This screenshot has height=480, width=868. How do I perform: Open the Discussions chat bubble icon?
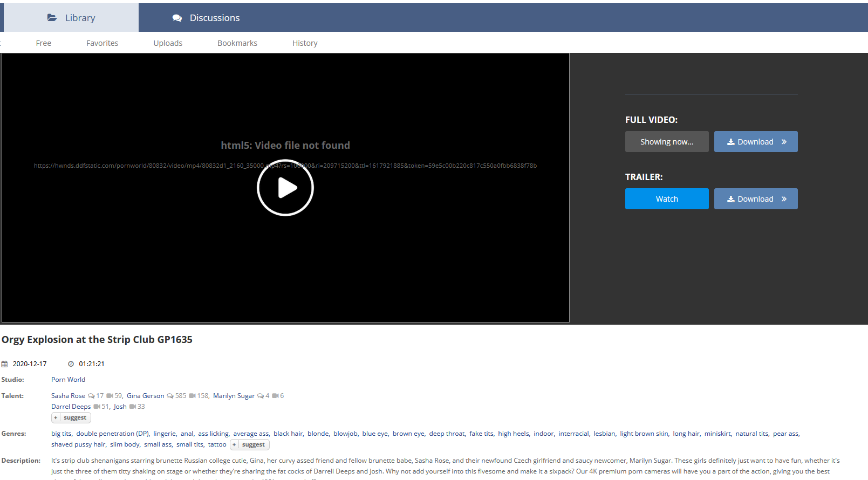point(177,18)
